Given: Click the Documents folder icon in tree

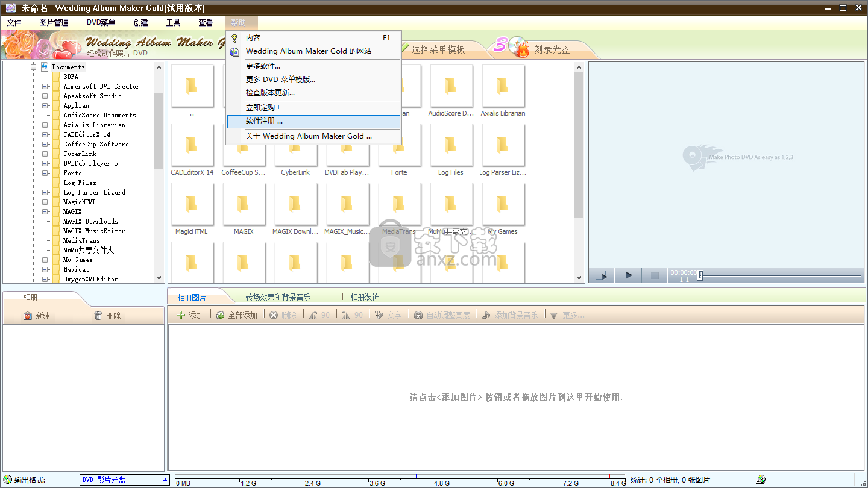Looking at the screenshot, I should pyautogui.click(x=45, y=67).
